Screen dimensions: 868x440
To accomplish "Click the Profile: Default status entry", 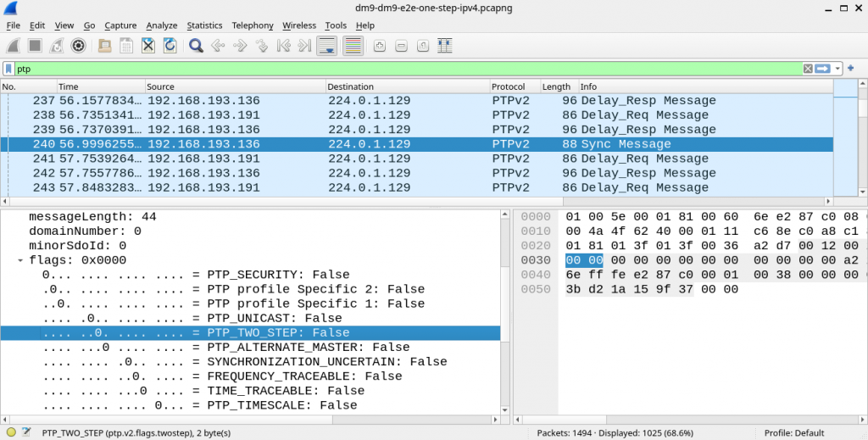I will pos(793,433).
